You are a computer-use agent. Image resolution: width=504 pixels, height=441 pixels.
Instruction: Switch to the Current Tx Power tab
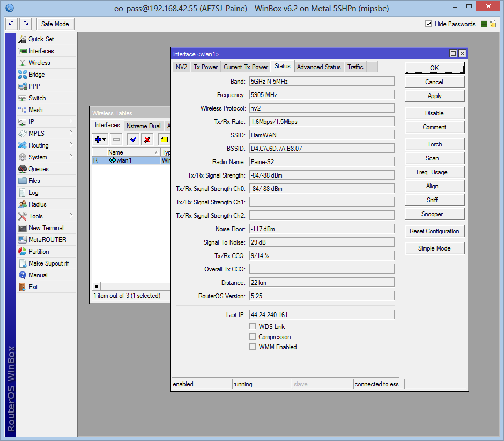point(246,67)
